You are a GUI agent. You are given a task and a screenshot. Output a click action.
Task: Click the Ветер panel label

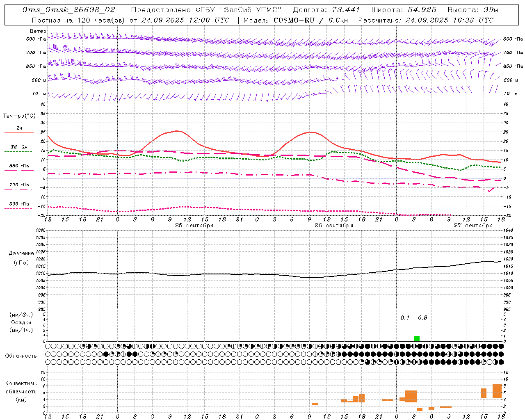point(38,31)
